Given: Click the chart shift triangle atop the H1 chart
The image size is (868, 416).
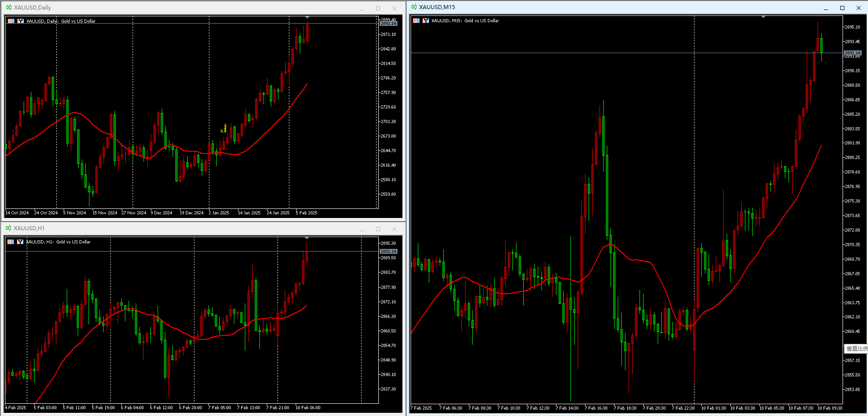Looking at the screenshot, I should [x=307, y=238].
